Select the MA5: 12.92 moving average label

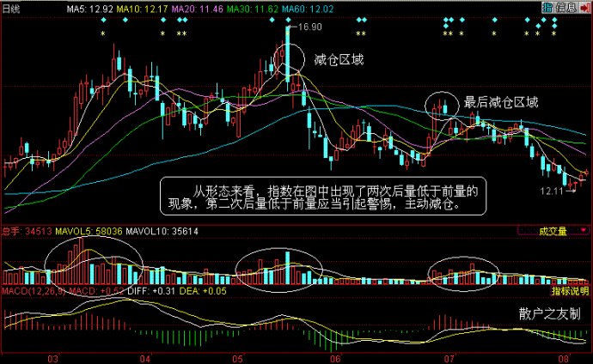89,9
